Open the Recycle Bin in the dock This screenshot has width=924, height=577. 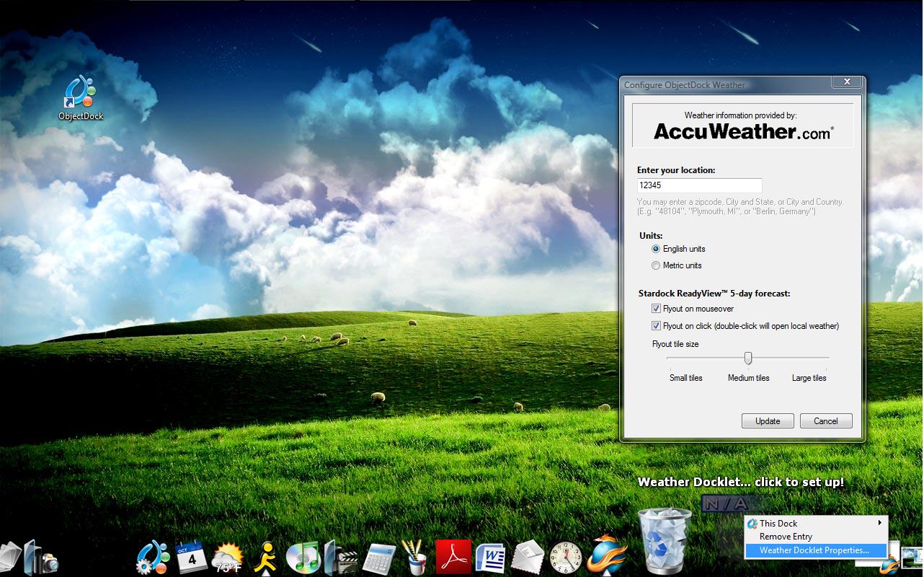click(x=665, y=540)
